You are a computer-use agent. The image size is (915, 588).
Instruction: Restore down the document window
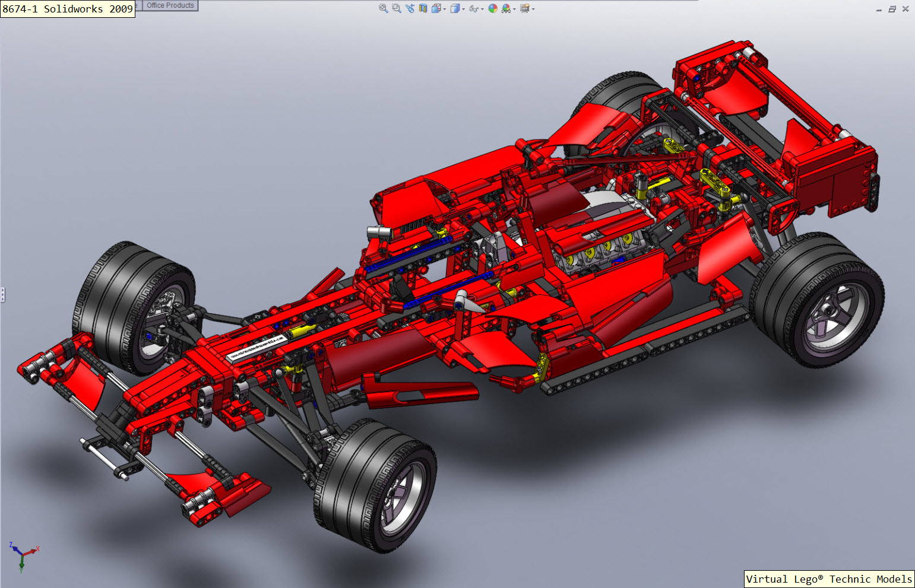pos(892,9)
